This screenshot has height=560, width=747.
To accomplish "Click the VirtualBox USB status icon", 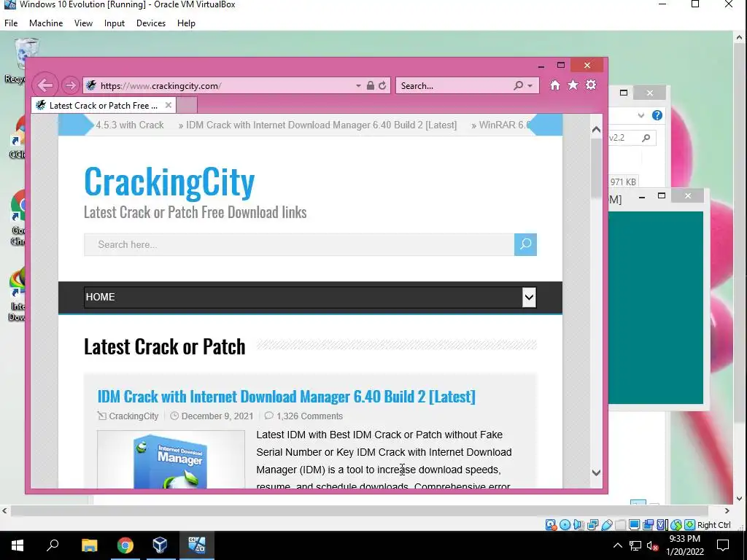I will coord(606,525).
